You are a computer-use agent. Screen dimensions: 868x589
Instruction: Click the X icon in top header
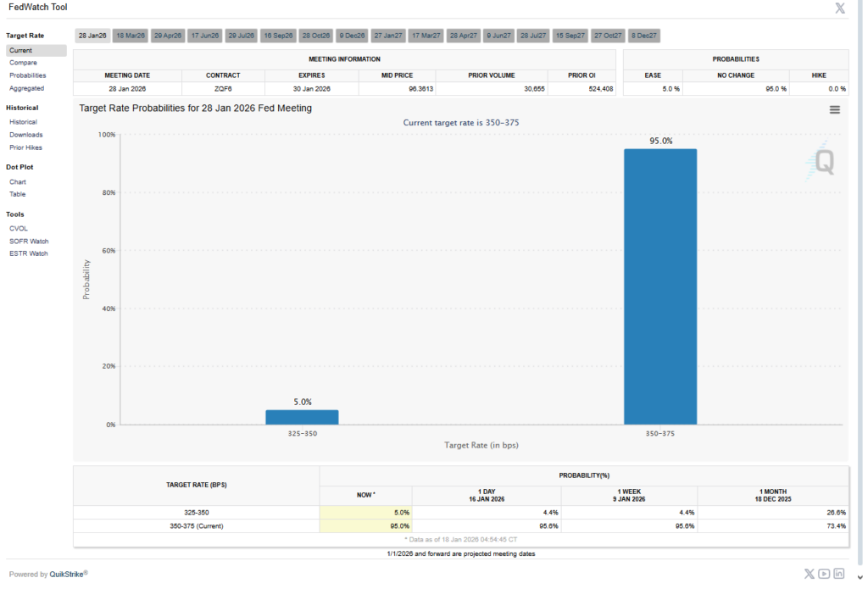(840, 8)
